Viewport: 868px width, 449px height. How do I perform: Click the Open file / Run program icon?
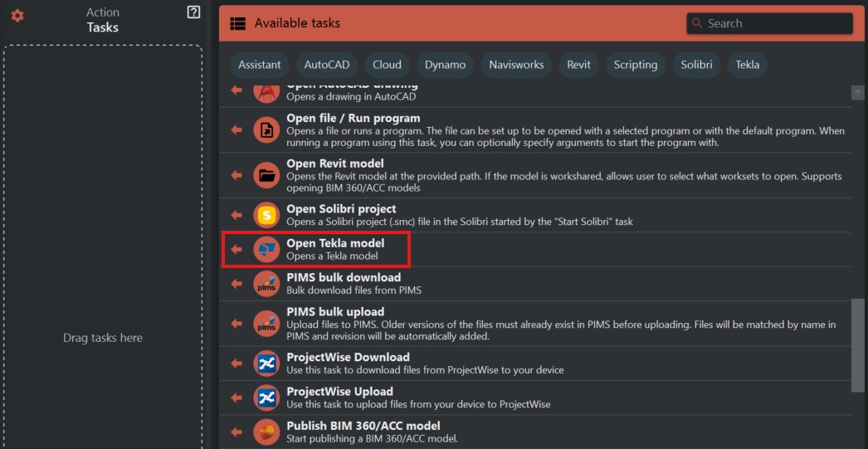tap(266, 130)
